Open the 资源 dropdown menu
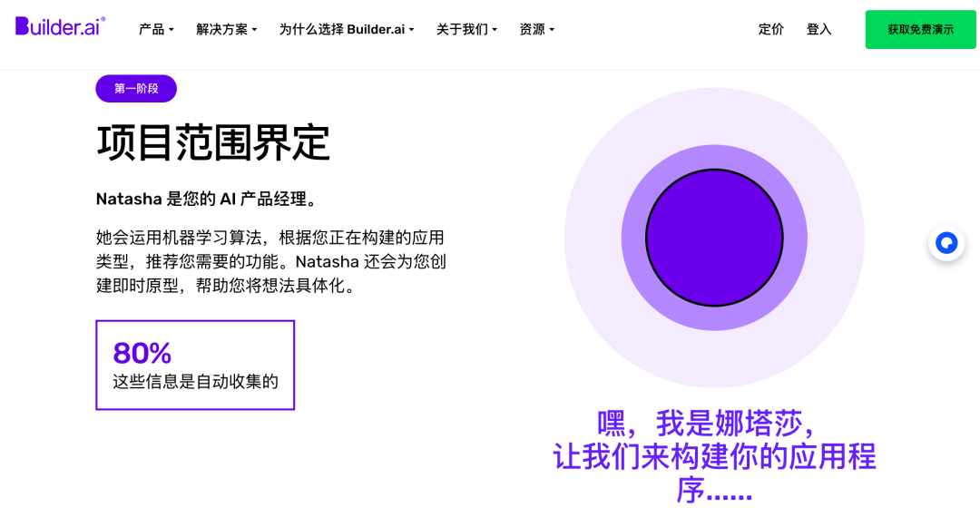 [x=536, y=29]
